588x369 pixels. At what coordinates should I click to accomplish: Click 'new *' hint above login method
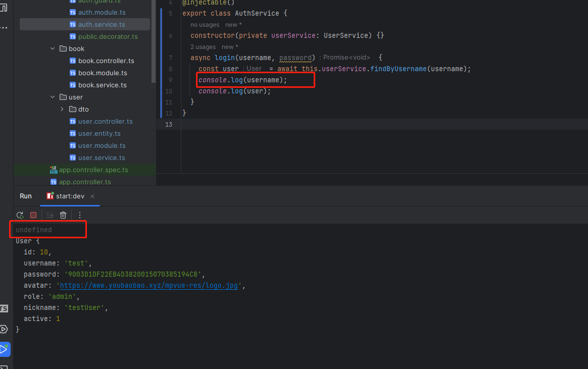[x=230, y=47]
